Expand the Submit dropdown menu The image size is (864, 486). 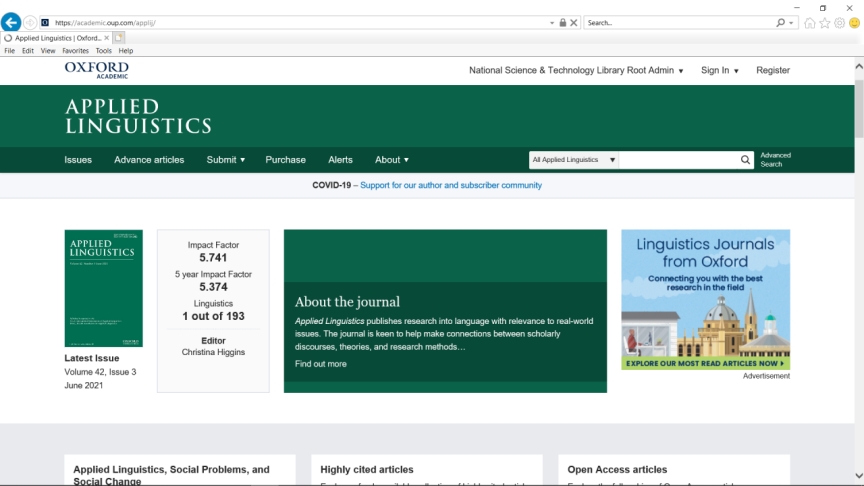pos(225,160)
